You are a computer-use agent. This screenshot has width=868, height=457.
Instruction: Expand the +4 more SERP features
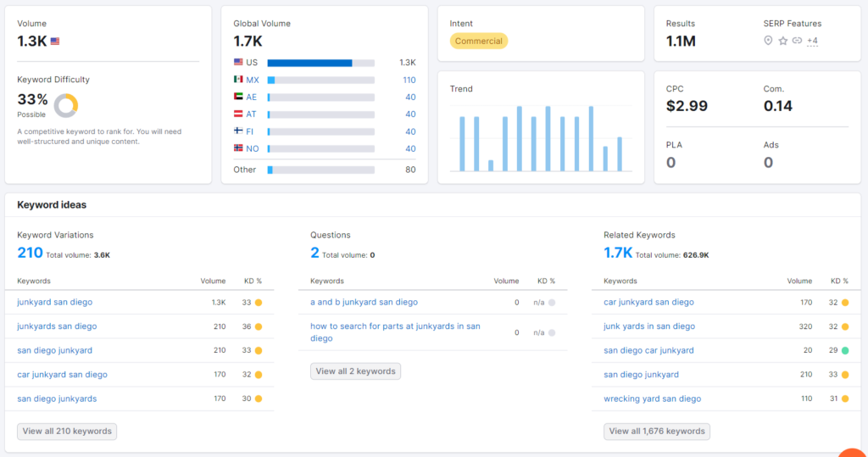812,41
